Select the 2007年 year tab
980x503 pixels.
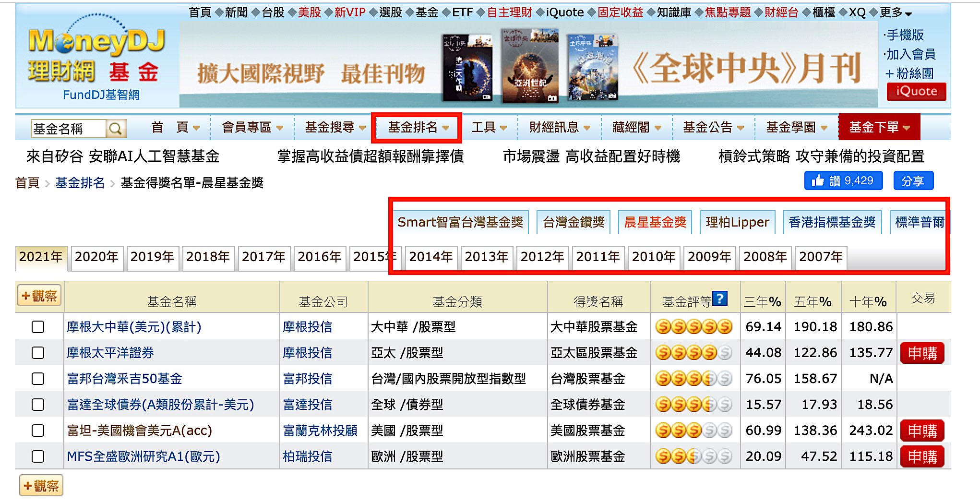(821, 257)
